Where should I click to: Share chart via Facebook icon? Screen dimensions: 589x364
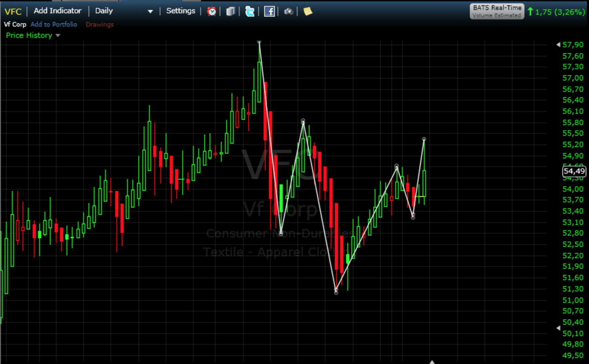click(269, 11)
